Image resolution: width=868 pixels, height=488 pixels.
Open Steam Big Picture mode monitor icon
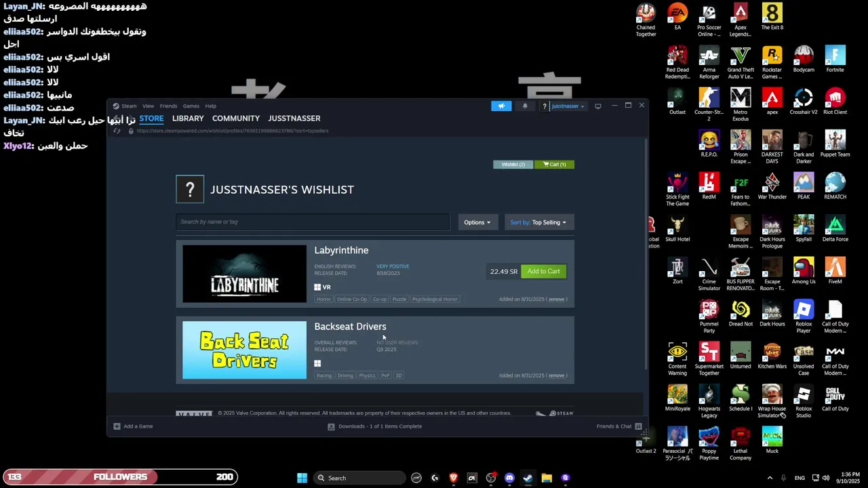point(597,106)
